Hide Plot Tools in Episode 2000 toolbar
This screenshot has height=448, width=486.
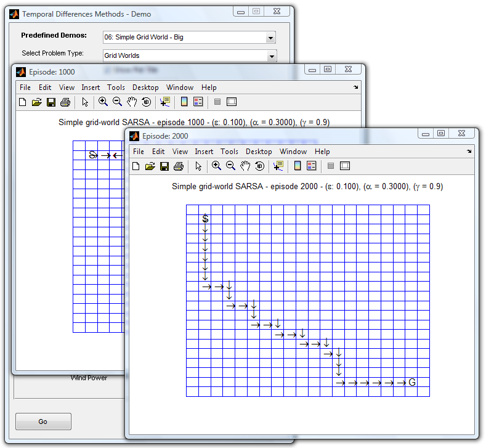[x=331, y=166]
